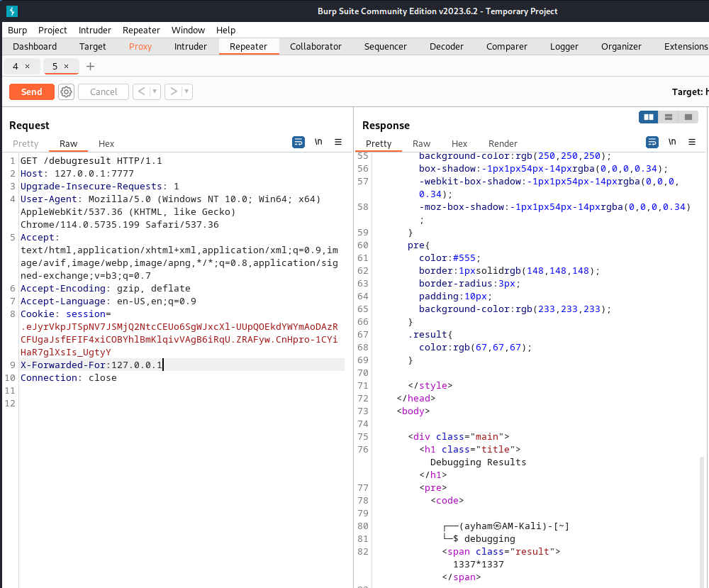Open the Help menu

click(x=225, y=30)
